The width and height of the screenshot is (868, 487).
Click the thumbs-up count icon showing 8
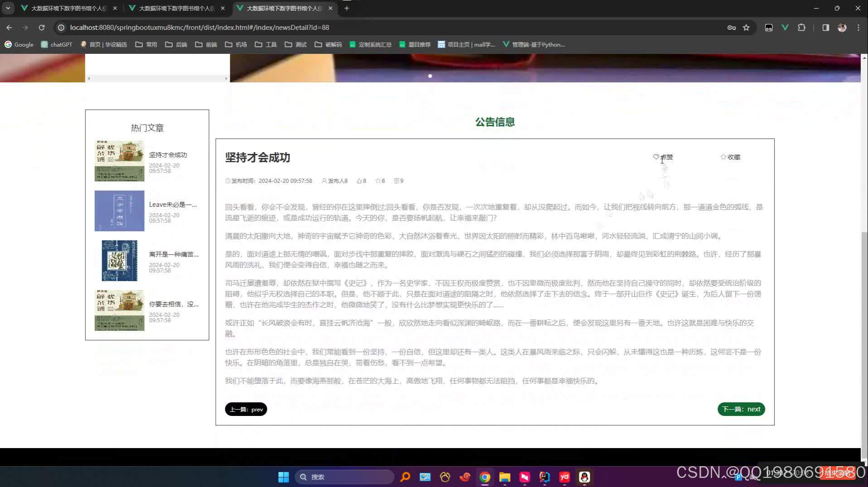(358, 181)
